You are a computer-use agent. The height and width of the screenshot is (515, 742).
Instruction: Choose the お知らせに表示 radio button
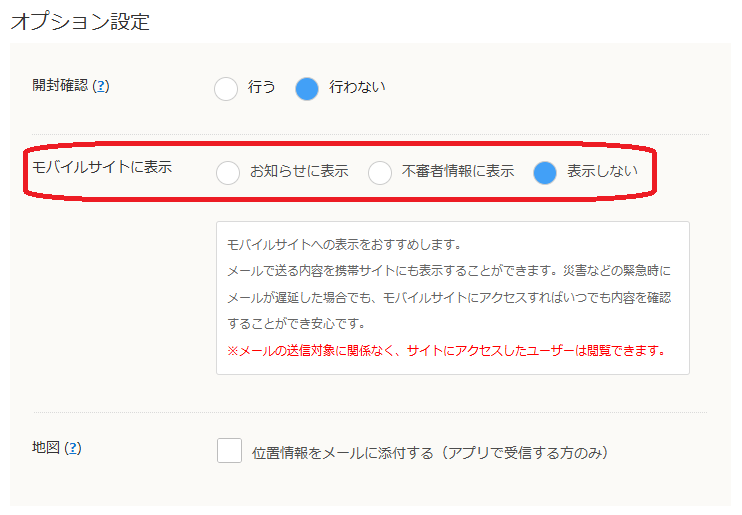(x=228, y=172)
